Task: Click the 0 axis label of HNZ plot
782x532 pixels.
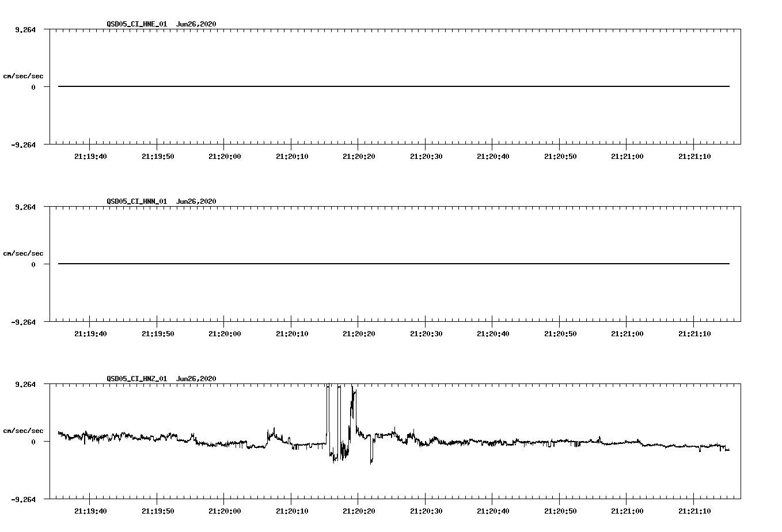Action: pos(33,442)
